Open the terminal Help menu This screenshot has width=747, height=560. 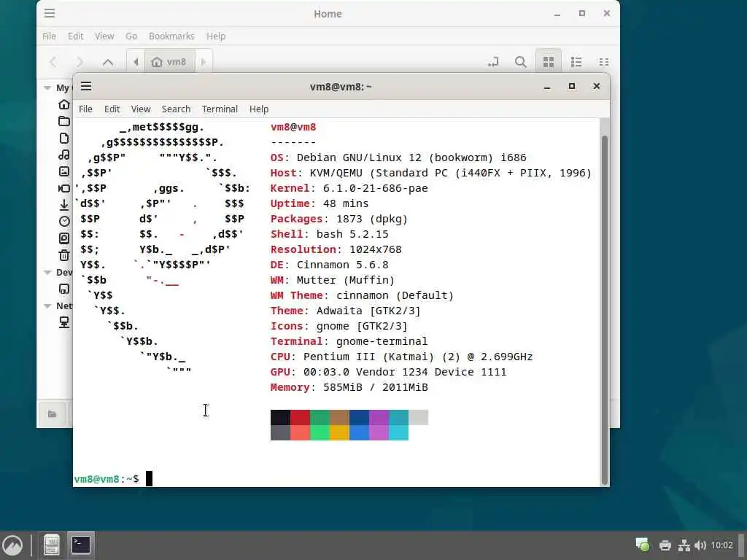(x=259, y=109)
